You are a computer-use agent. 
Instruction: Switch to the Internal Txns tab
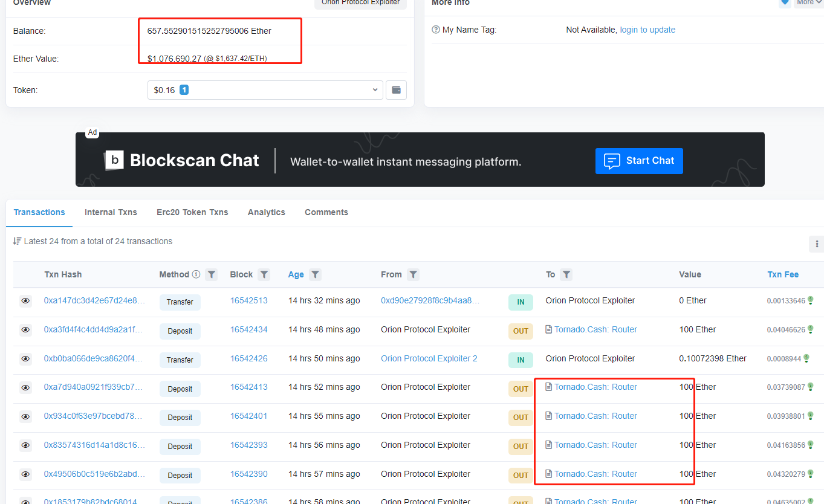coord(111,212)
